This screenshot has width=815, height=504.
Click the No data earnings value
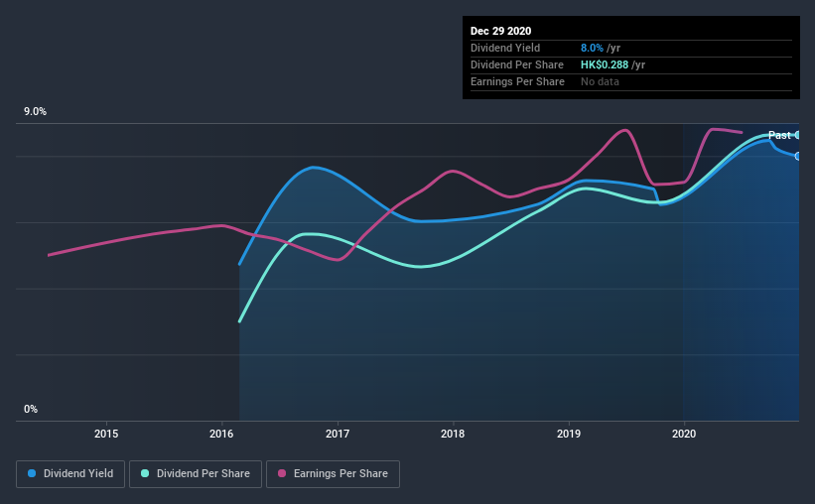(600, 81)
